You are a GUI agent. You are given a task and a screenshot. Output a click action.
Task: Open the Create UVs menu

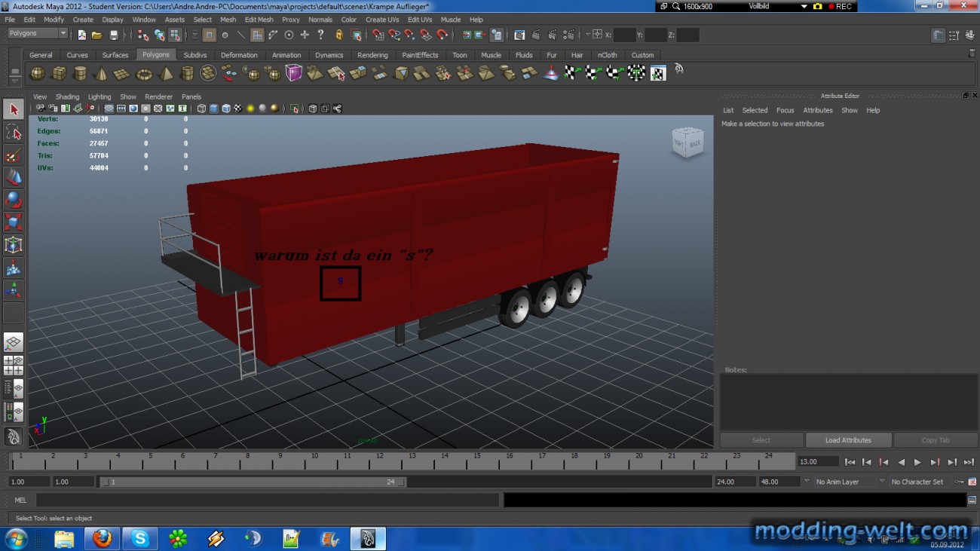382,20
